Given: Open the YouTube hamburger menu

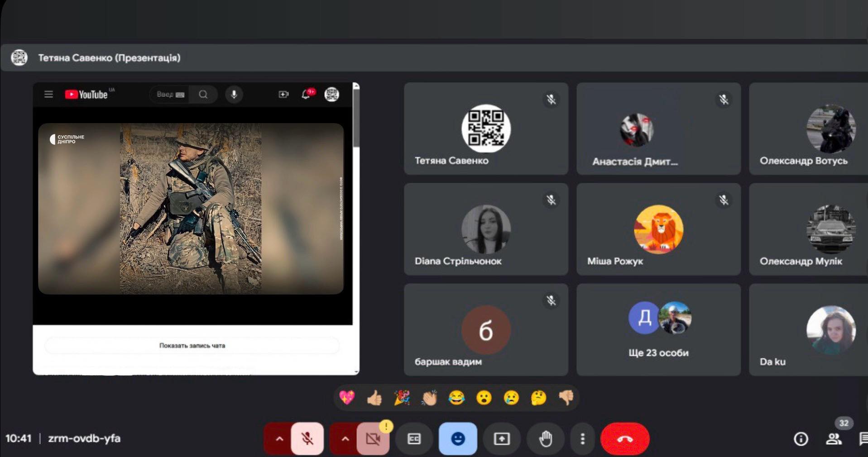Looking at the screenshot, I should click(x=48, y=94).
